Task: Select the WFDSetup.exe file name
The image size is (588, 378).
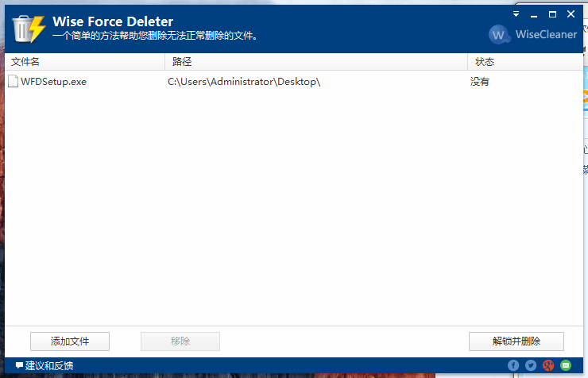Action: click(53, 82)
